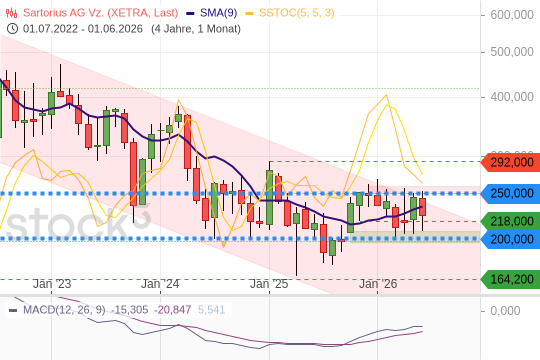Click the 0,000 MACD axis label
540x360 pixels.
(505, 311)
